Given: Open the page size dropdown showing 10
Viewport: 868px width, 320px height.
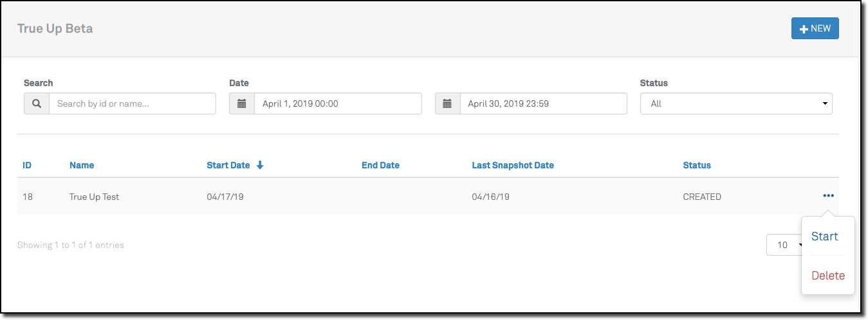Looking at the screenshot, I should coord(784,245).
